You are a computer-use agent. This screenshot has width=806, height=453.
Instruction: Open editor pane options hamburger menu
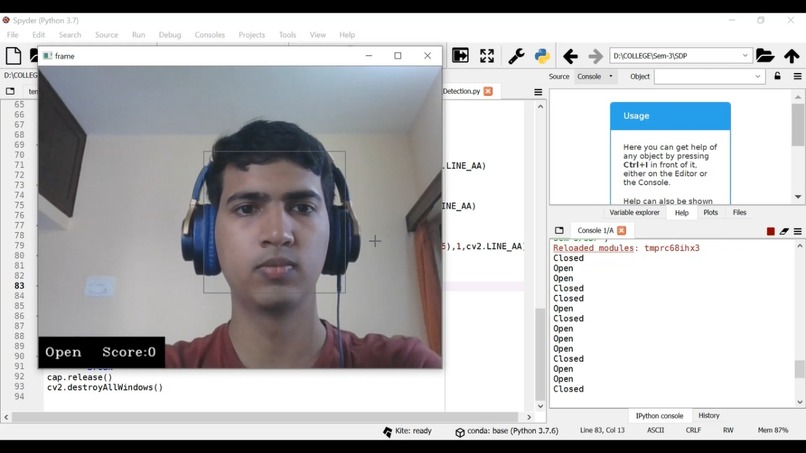point(538,92)
